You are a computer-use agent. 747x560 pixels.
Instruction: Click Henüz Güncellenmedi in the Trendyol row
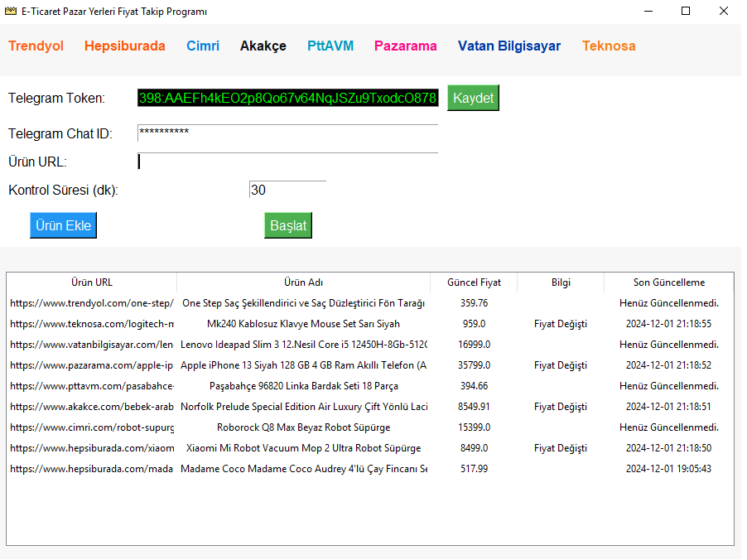(669, 303)
